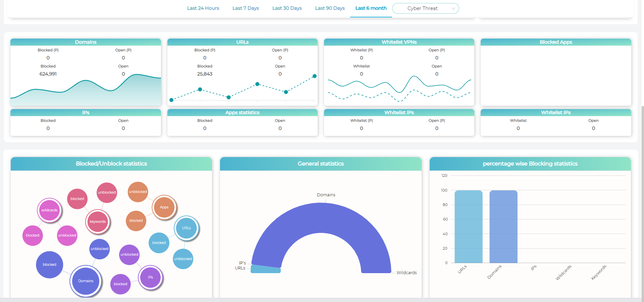Click the Blocked Apps card header
Viewport: 644px width, 302px height.
pos(555,42)
